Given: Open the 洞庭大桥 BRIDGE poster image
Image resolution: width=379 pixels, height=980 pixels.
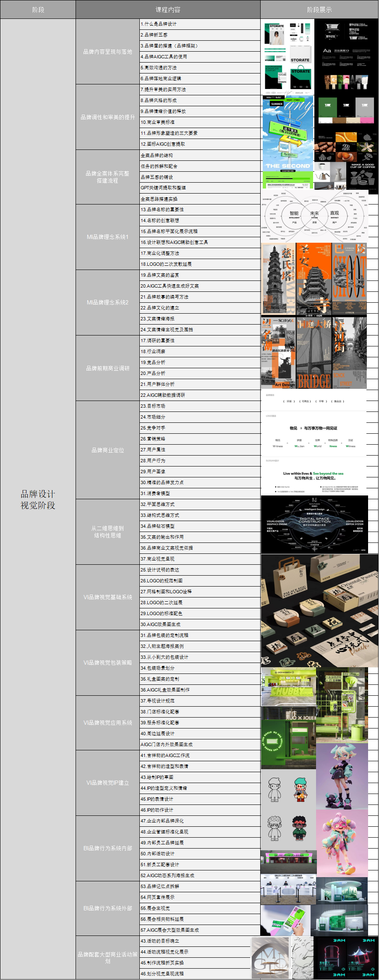Looking at the screenshot, I should [x=314, y=353].
